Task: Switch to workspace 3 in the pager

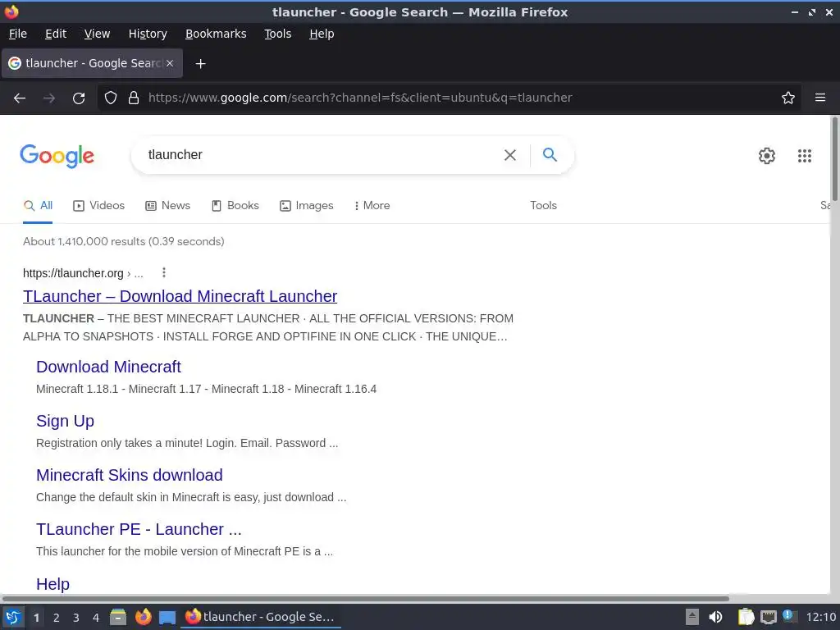Action: point(76,618)
